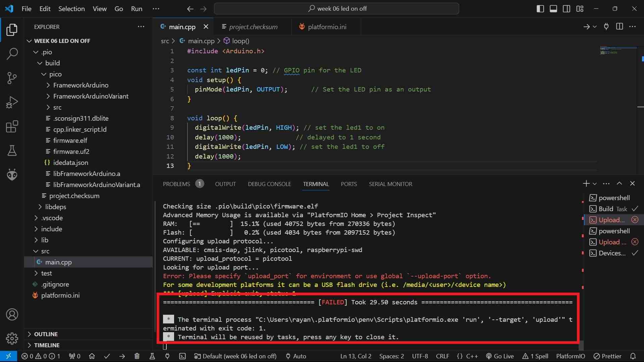Expand the libdeps folder

point(55,207)
